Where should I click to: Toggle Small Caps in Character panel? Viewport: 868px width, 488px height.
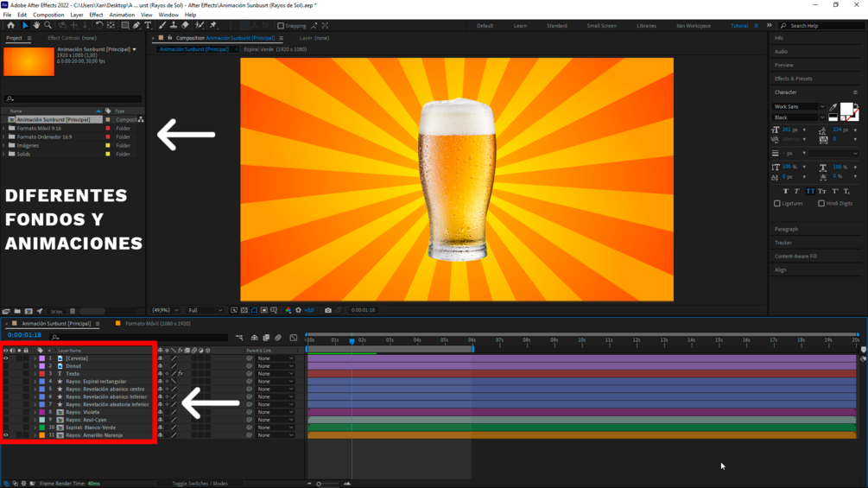tap(822, 192)
